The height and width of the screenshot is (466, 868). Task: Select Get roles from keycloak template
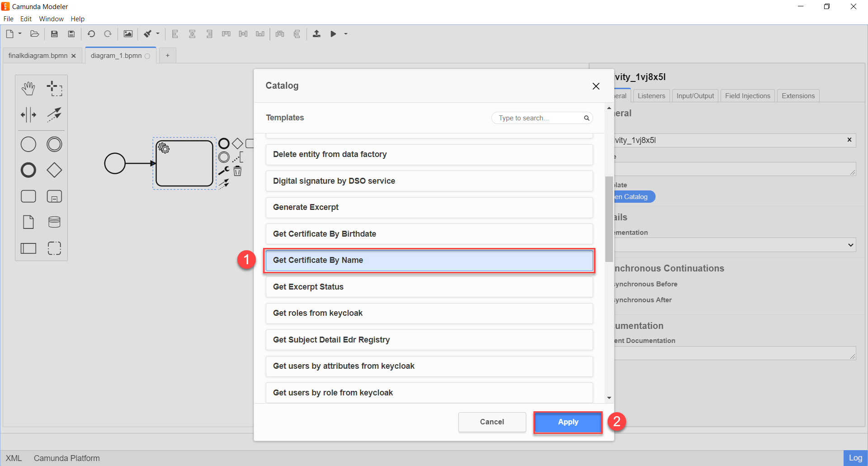429,314
